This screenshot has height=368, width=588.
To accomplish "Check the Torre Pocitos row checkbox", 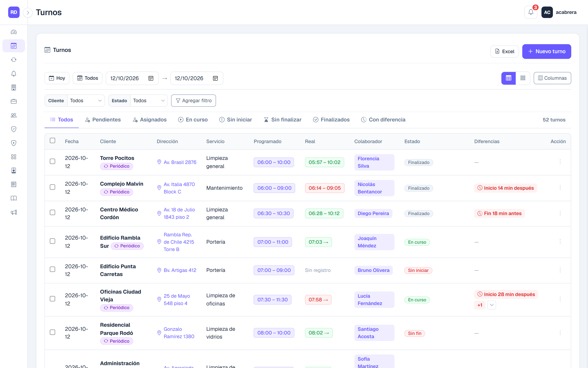I will click(52, 161).
